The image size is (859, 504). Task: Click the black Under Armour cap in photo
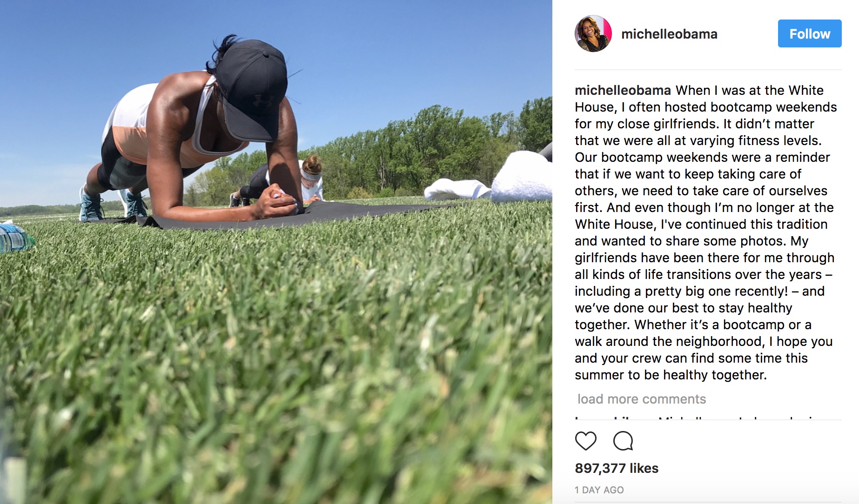(253, 88)
